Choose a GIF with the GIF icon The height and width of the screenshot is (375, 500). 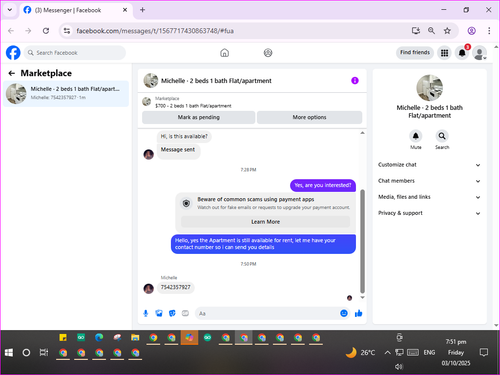[x=185, y=313]
